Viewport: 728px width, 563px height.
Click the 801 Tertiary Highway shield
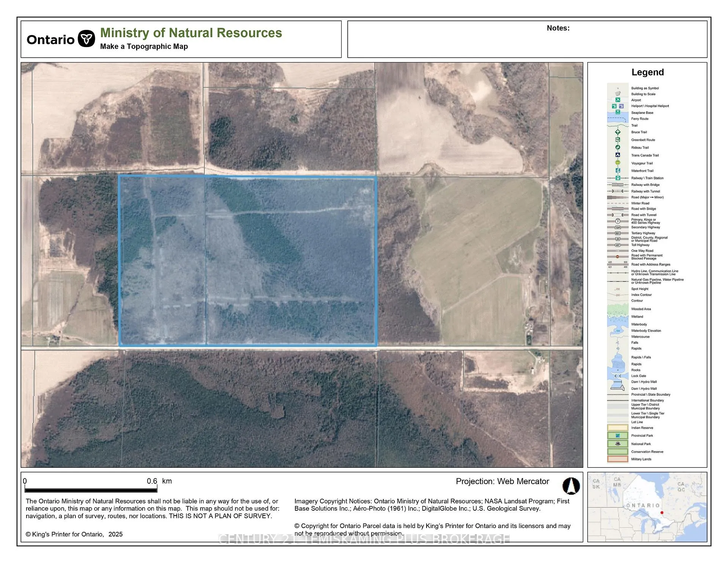(618, 233)
